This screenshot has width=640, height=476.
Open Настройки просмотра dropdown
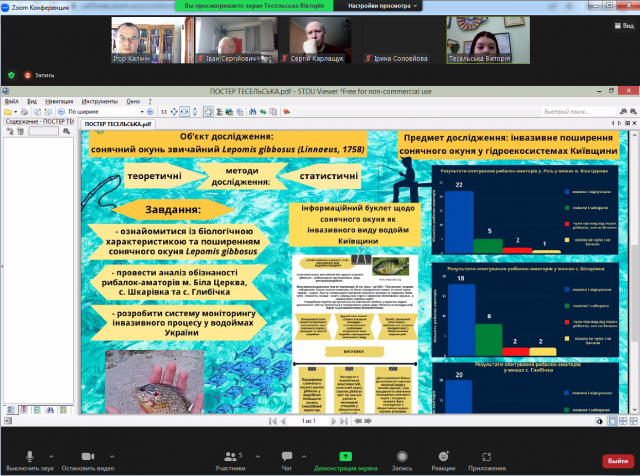381,6
